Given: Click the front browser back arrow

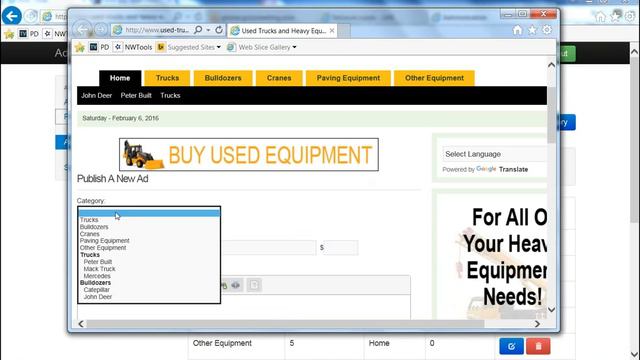Looking at the screenshot, I should (83, 29).
